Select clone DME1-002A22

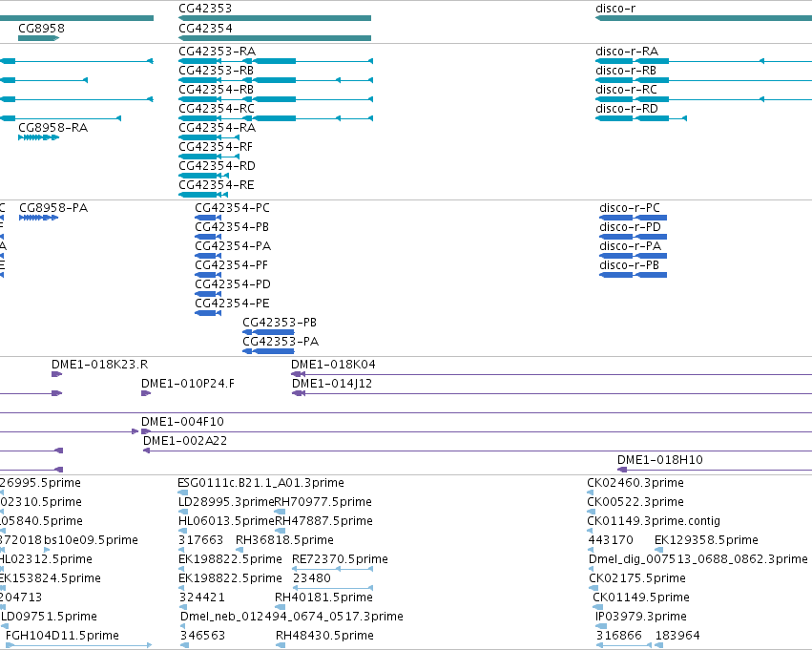click(x=477, y=451)
